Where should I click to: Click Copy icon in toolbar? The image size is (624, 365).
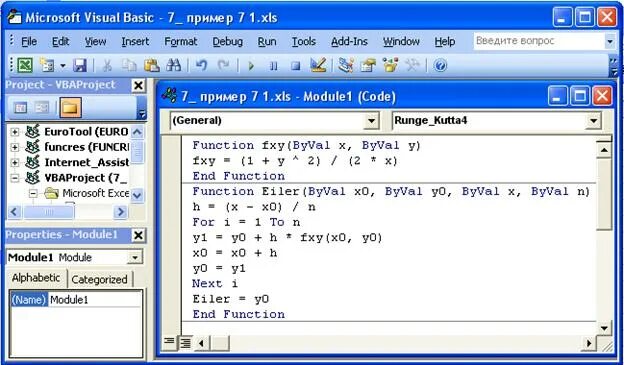[x=129, y=65]
